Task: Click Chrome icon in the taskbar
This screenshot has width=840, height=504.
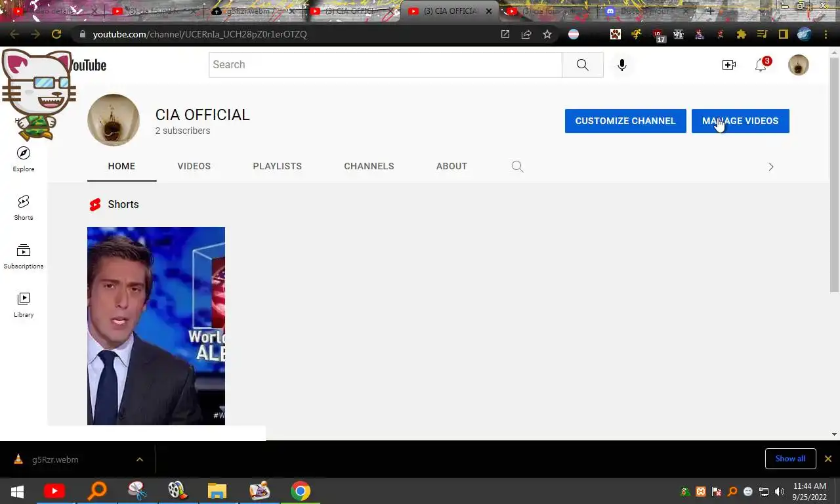Action: (x=301, y=492)
